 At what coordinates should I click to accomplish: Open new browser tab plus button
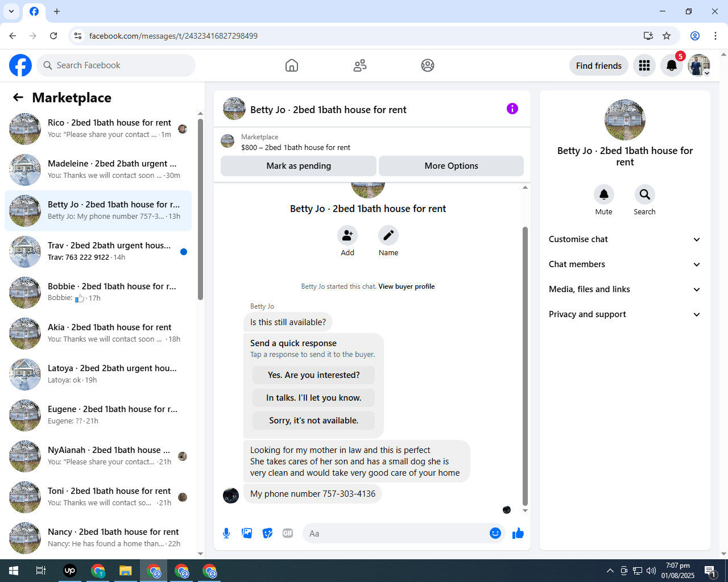tap(57, 11)
